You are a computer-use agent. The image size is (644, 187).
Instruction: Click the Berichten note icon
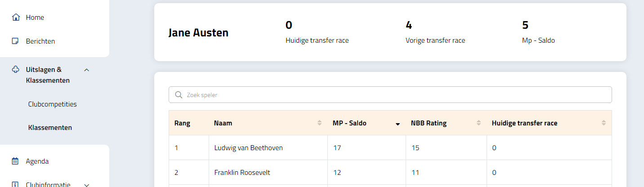tap(16, 41)
